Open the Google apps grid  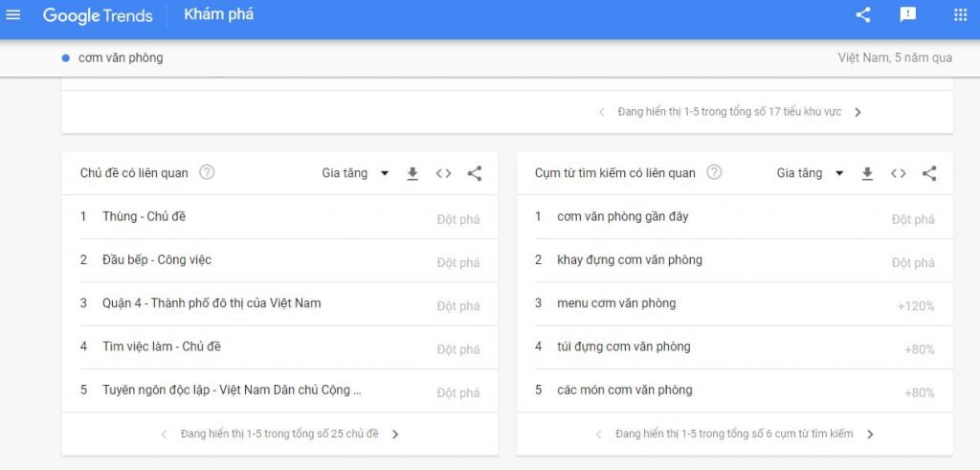tap(960, 15)
